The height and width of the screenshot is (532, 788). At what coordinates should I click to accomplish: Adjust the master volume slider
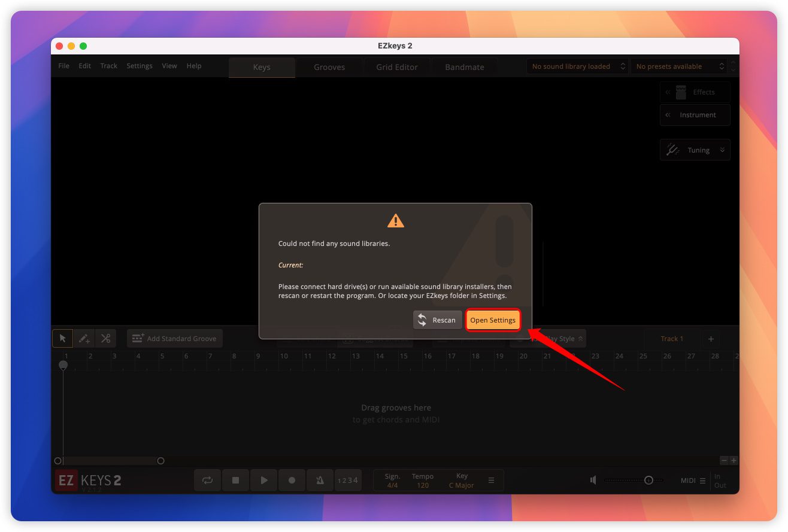click(634, 480)
